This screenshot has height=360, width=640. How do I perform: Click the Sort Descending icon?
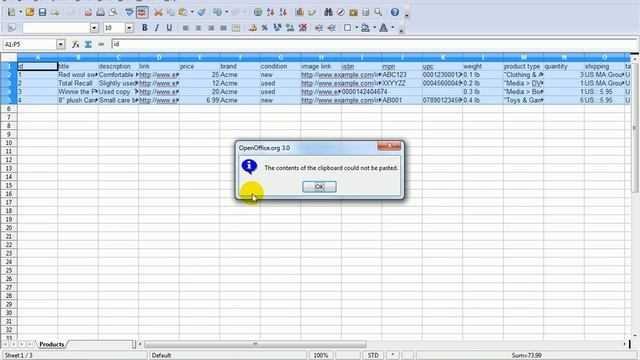(x=283, y=12)
